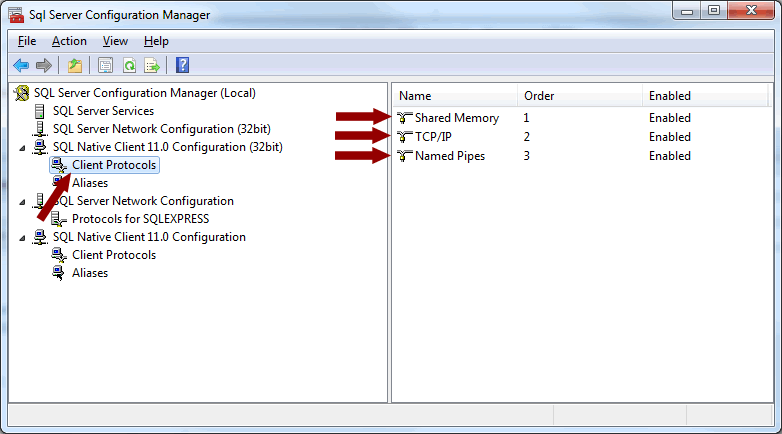Collapse SQL Native Client 11.0 Configuration (32bit)
This screenshot has height=434, width=782.
coord(22,148)
